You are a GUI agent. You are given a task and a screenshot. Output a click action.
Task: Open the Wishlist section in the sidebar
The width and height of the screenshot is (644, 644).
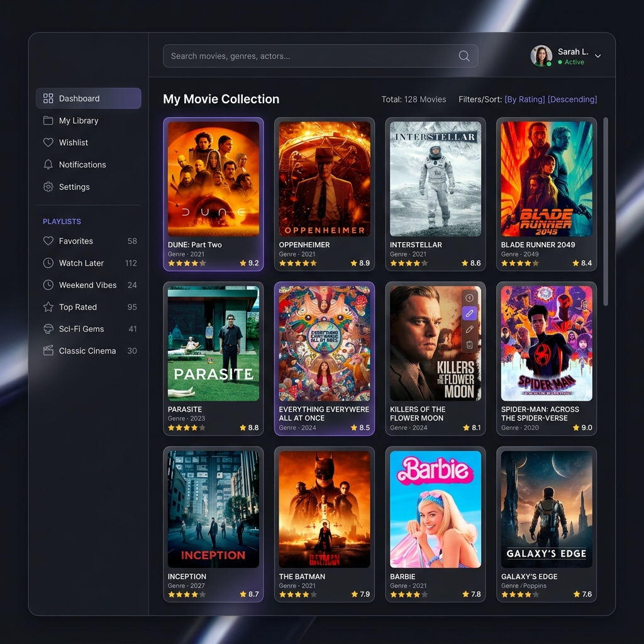click(x=73, y=142)
